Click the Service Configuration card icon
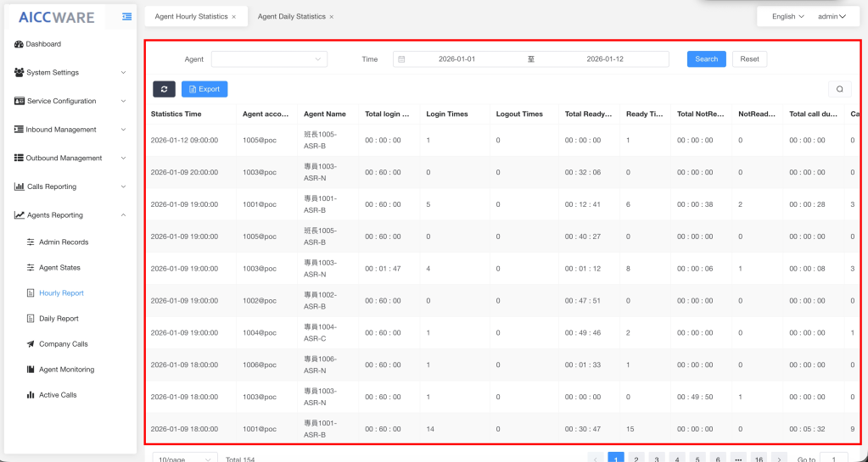Image resolution: width=868 pixels, height=462 pixels. pos(20,101)
